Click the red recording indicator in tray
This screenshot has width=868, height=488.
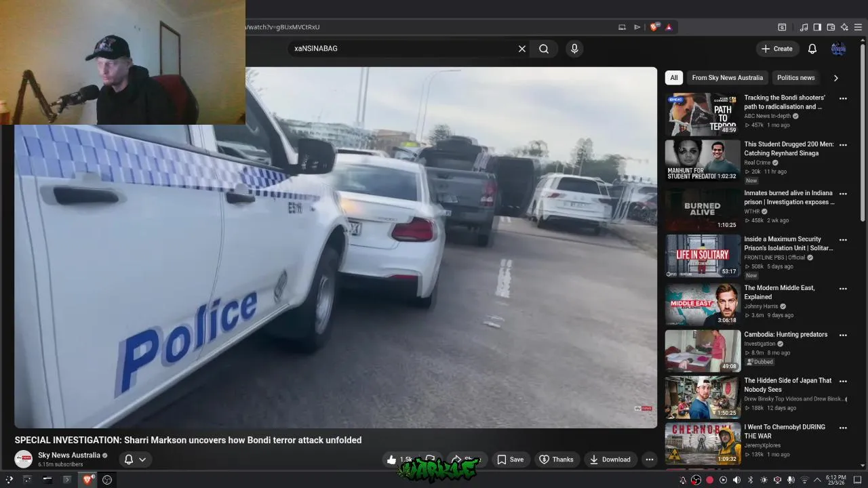(709, 480)
